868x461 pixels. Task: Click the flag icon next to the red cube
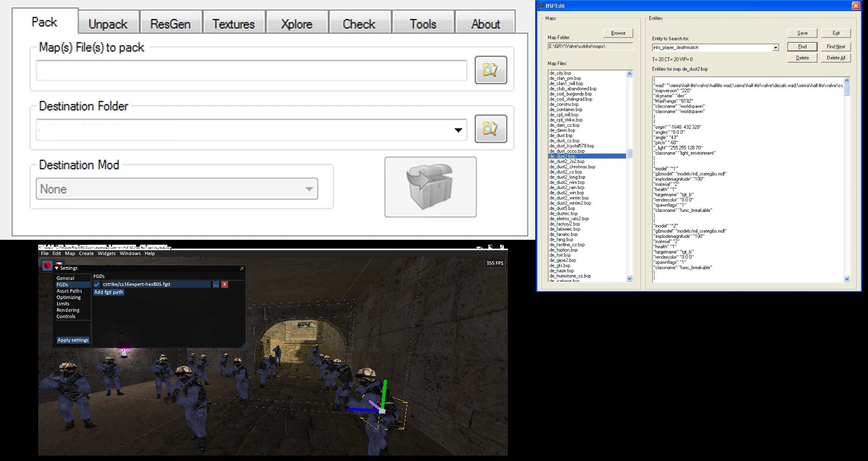(59, 263)
